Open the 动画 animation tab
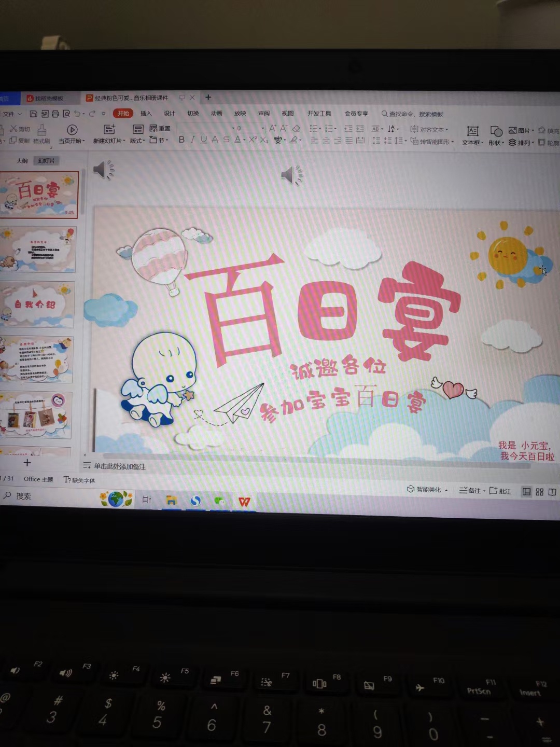 pyautogui.click(x=216, y=114)
